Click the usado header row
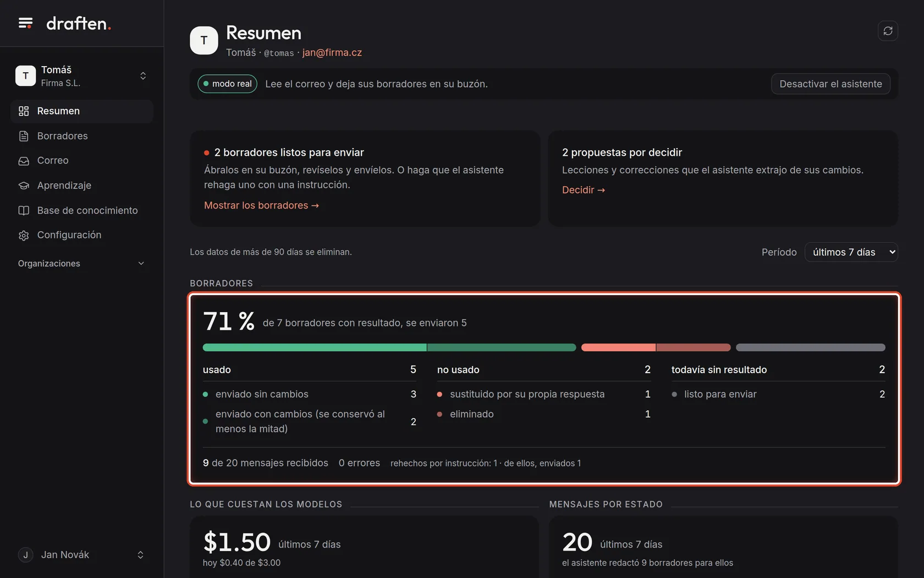The image size is (924, 578). click(x=310, y=370)
